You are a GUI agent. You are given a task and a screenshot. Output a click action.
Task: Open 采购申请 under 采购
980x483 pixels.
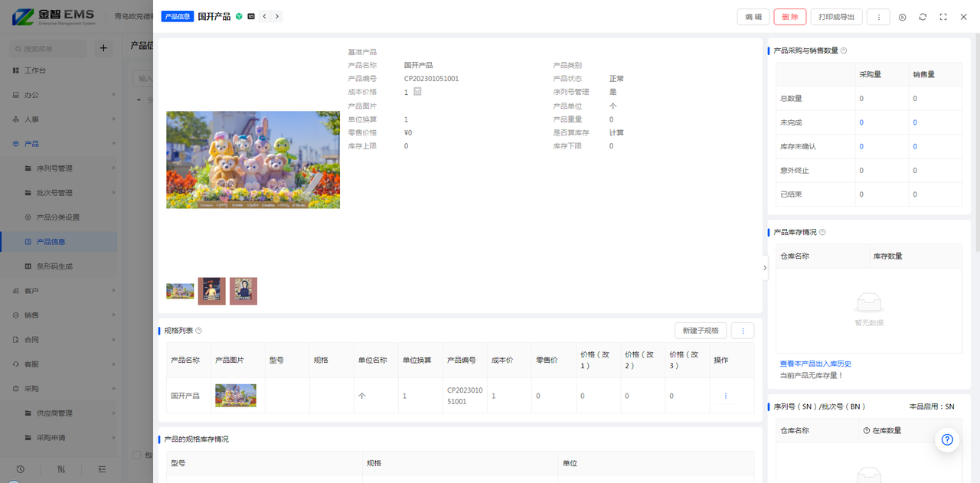59,438
